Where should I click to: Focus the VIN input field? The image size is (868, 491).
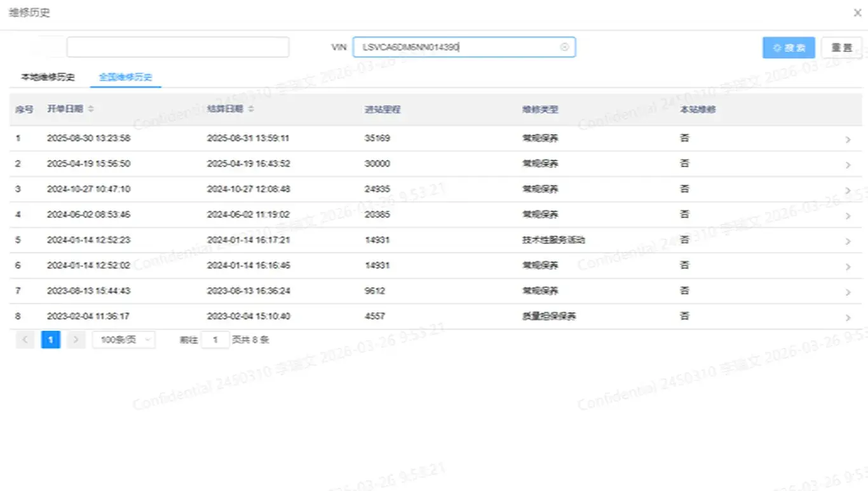pos(458,47)
